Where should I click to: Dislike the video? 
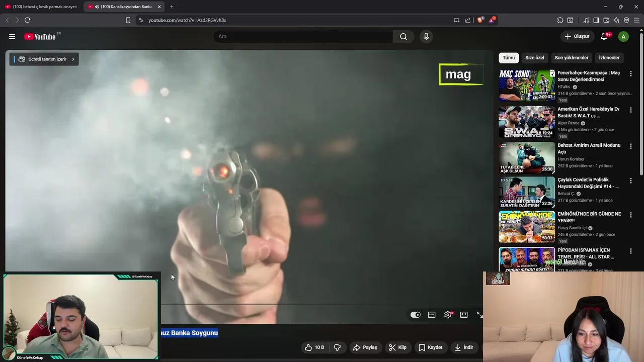[338, 347]
